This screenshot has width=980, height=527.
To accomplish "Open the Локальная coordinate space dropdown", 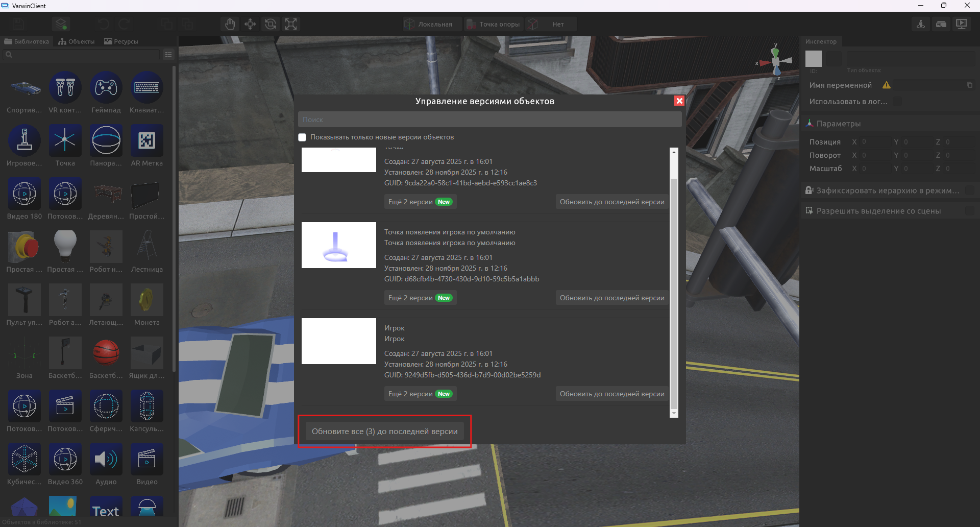I will point(432,24).
